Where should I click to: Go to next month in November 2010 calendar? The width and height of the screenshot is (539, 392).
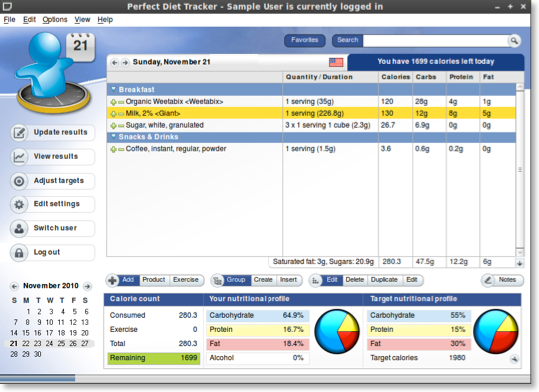click(87, 286)
